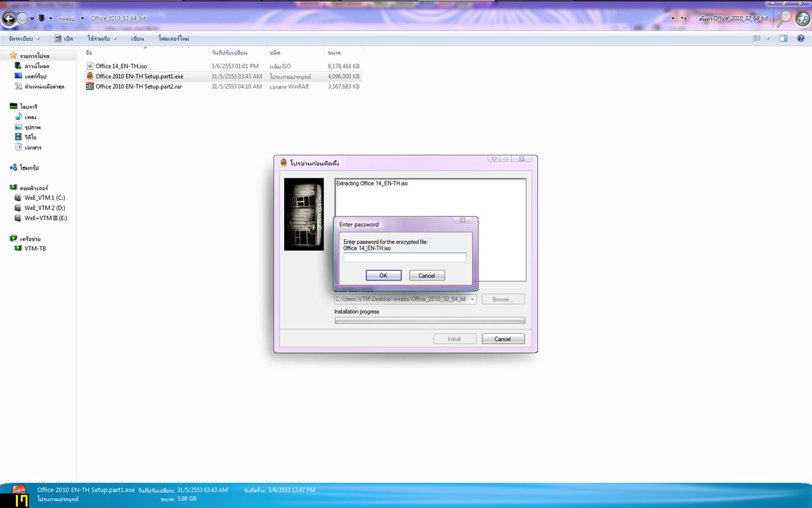This screenshot has width=812, height=508.
Task: Click the yellow star Favorites icon
Action: click(13, 55)
